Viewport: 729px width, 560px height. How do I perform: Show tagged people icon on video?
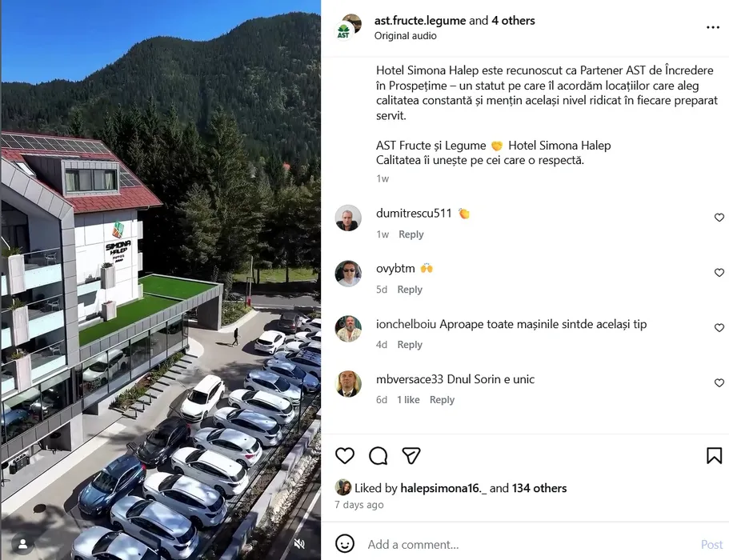tap(22, 544)
